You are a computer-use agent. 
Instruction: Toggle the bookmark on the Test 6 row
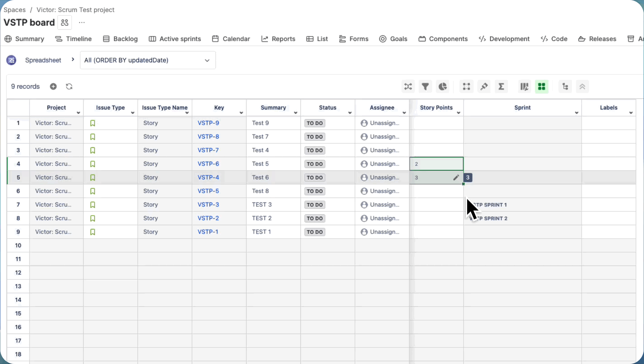pos(92,177)
